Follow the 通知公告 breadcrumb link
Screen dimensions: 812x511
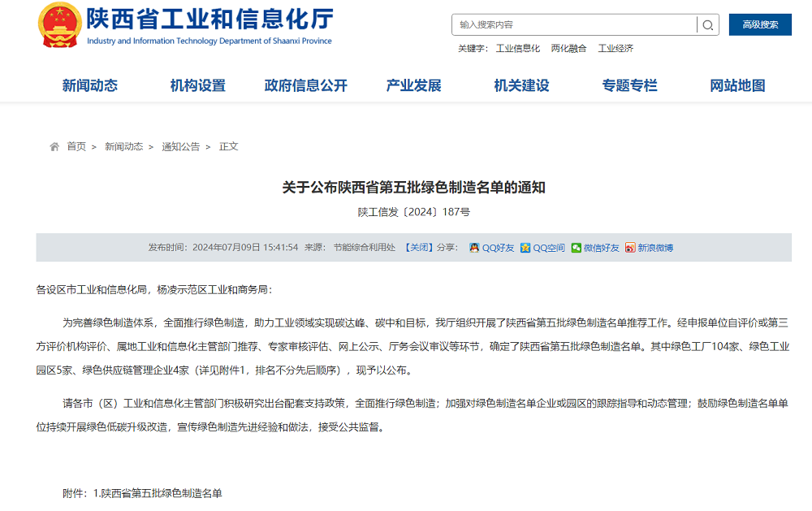[x=179, y=146]
